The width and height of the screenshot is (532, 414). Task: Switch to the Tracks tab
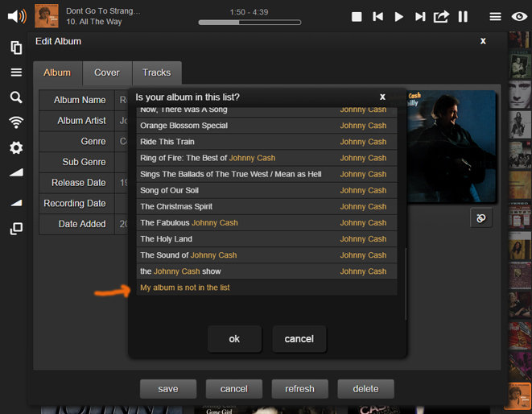click(157, 72)
